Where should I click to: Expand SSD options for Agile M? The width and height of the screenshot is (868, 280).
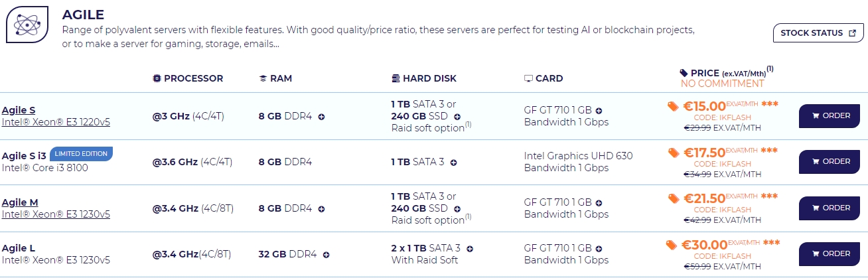(457, 208)
